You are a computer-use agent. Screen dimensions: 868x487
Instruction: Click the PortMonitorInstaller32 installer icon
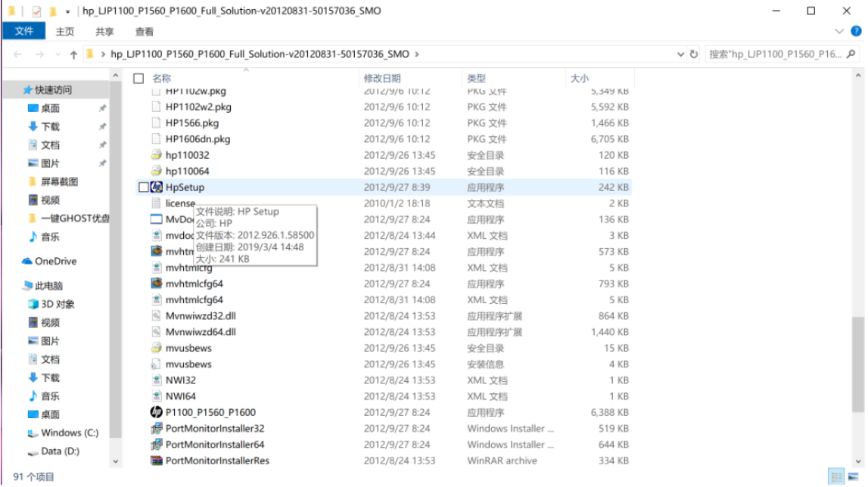pyautogui.click(x=156, y=429)
